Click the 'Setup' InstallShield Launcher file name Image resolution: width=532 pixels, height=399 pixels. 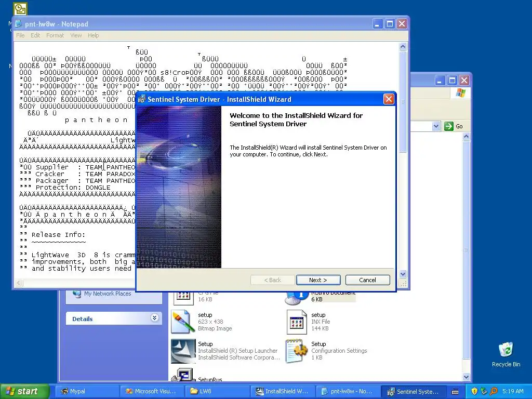(x=205, y=344)
